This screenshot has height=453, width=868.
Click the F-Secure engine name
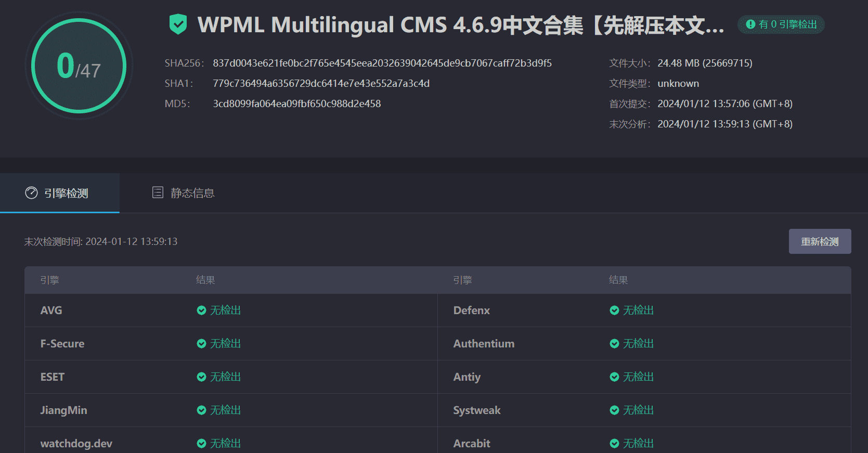[x=62, y=344]
